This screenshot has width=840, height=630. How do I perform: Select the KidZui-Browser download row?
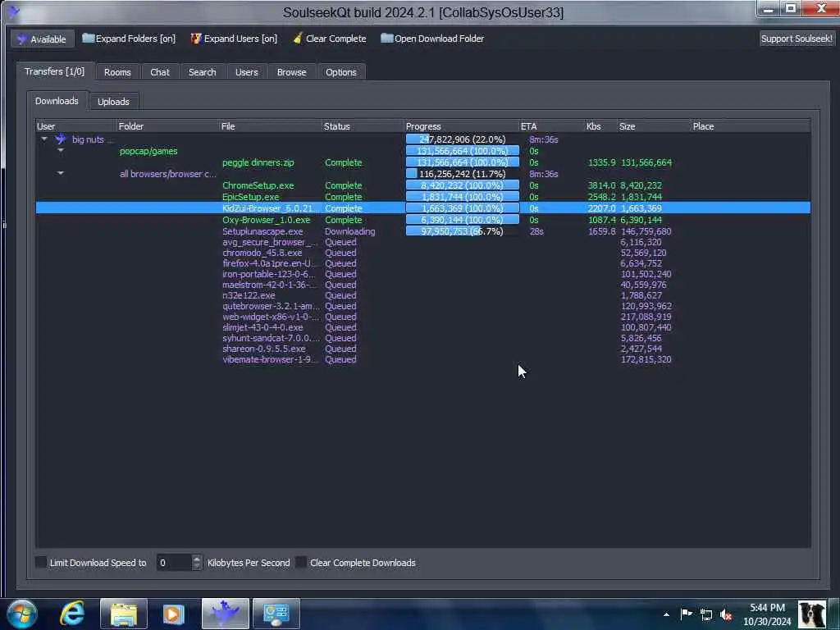[422, 208]
